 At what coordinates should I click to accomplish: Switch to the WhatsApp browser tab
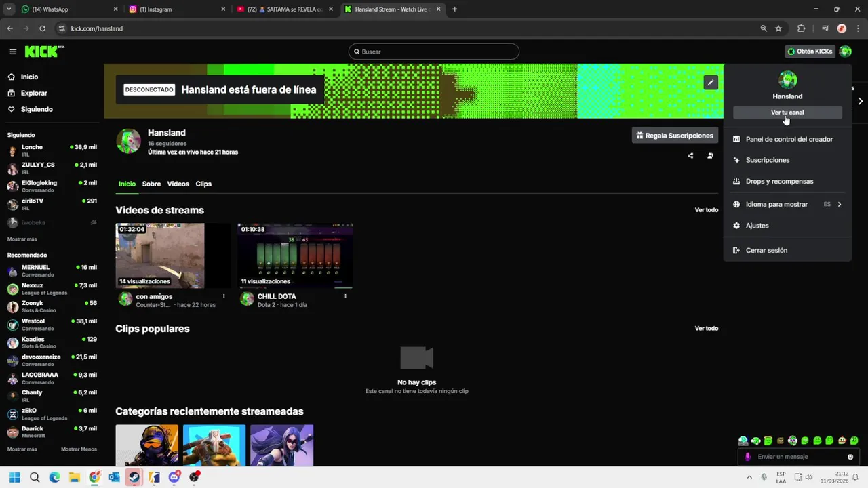coord(68,9)
